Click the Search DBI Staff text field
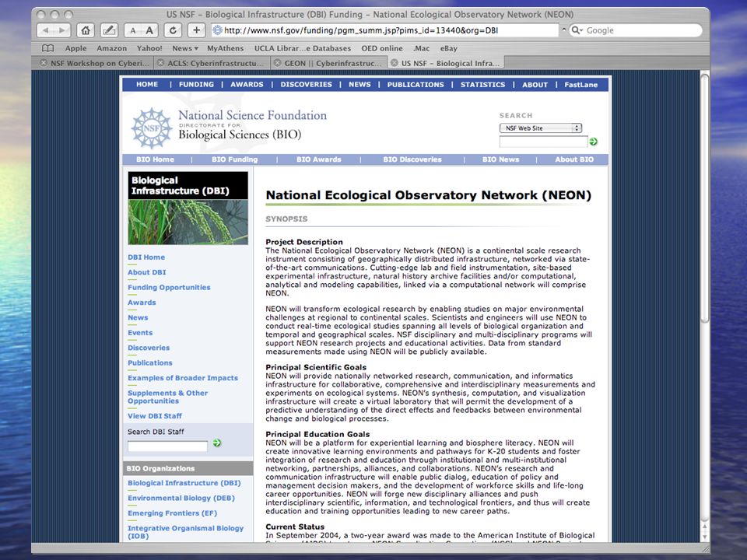This screenshot has width=747, height=560. pos(167,446)
